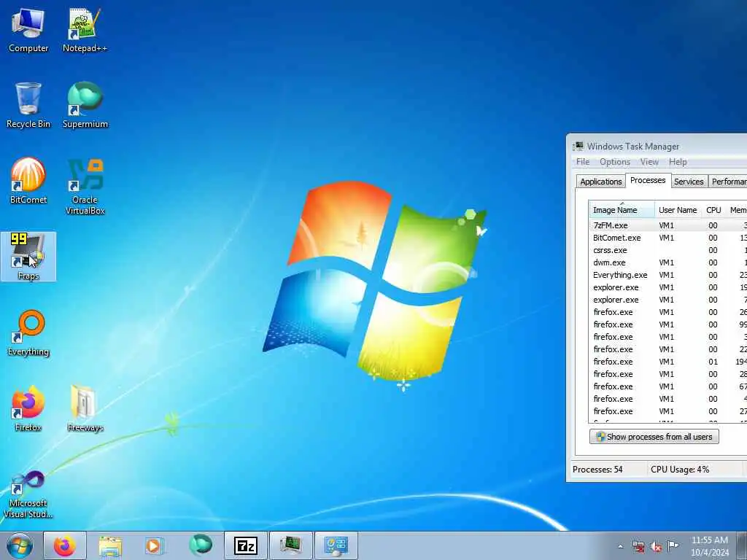Select the Recycle Bin icon
Viewport: 747px width, 560px height.
pyautogui.click(x=28, y=106)
